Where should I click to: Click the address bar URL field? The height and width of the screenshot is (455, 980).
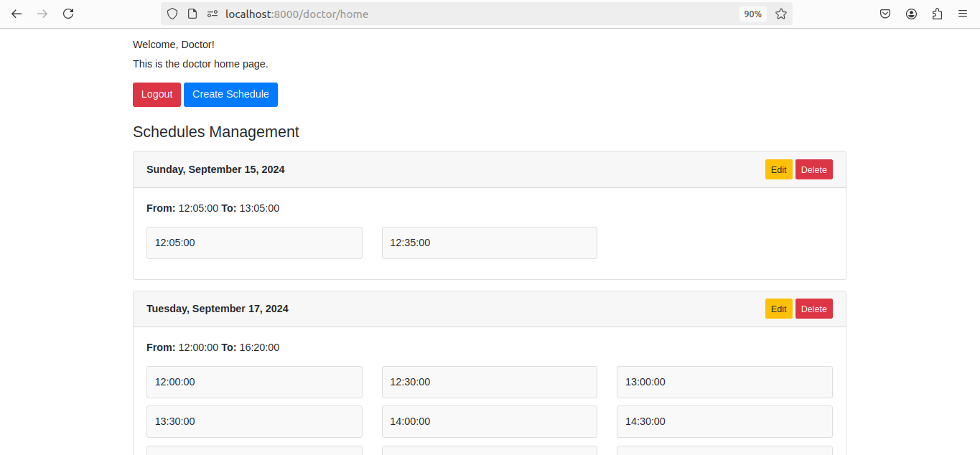click(467, 14)
